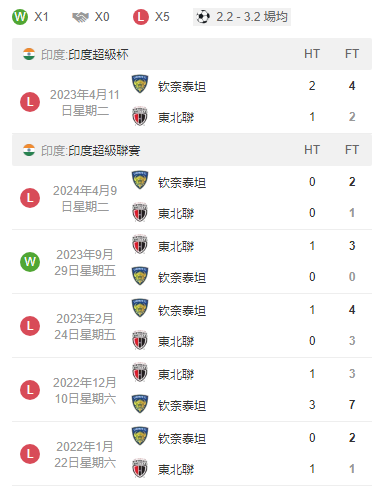The width and height of the screenshot is (382, 501).
Task: Select 欽奈泰坦 team name in 2024年4月9日 match
Action: [182, 183]
